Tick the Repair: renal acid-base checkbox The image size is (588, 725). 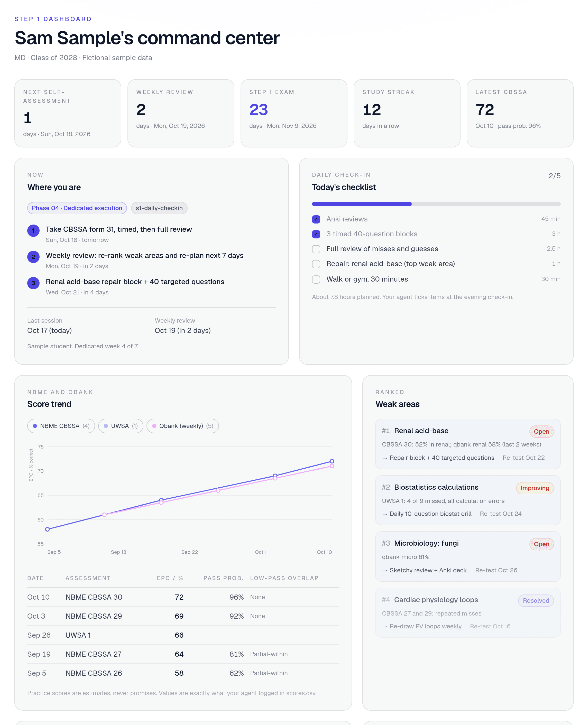[316, 264]
